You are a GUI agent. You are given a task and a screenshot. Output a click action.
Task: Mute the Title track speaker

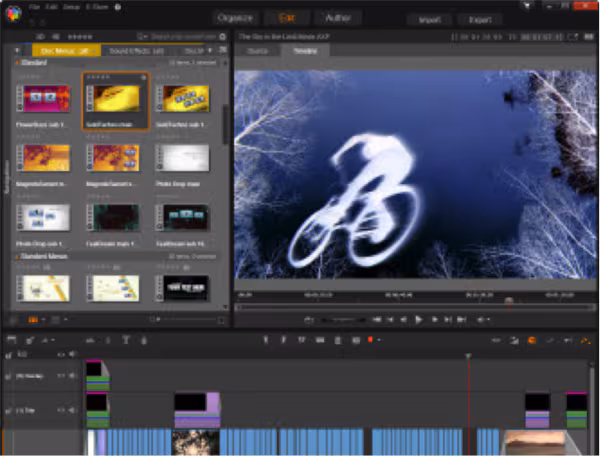point(72,410)
